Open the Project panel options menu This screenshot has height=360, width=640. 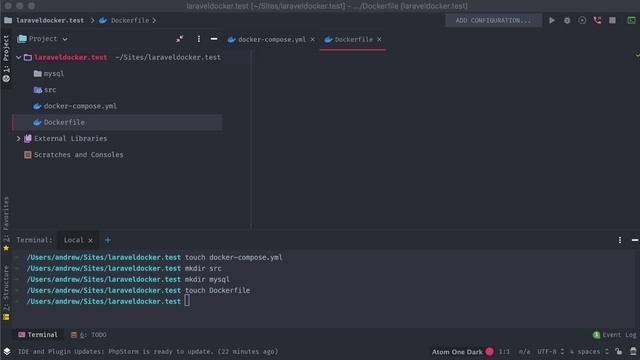coord(199,39)
